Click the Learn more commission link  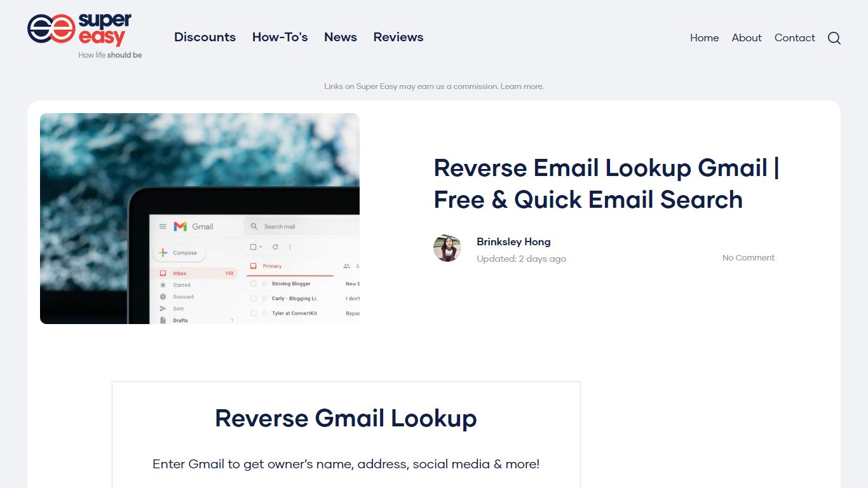[x=522, y=86]
